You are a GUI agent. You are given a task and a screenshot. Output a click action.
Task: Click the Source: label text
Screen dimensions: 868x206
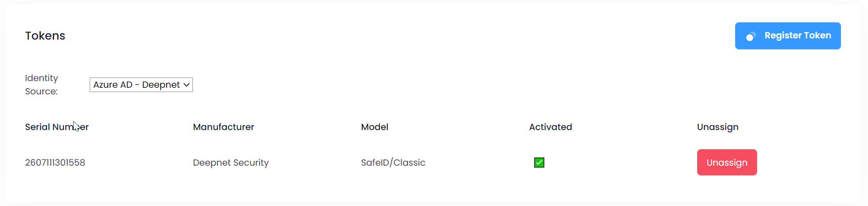pos(42,91)
